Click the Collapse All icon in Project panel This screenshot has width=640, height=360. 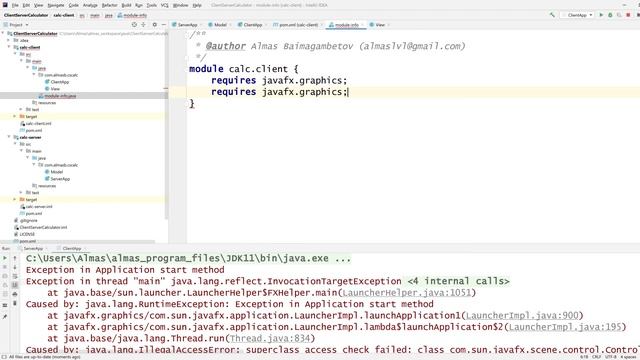click(x=143, y=25)
